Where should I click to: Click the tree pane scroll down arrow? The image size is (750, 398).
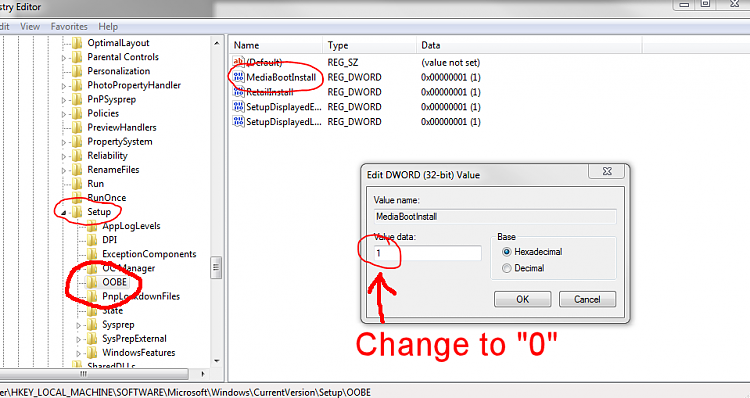[x=216, y=361]
